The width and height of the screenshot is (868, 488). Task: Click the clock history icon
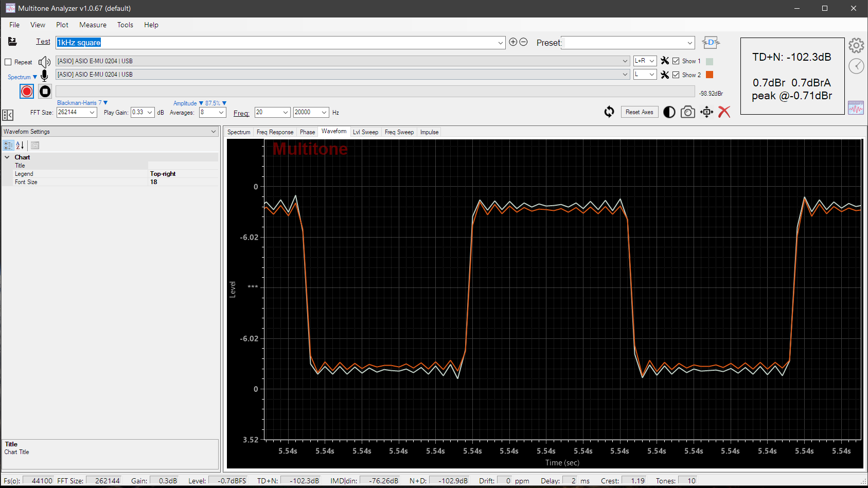click(856, 66)
